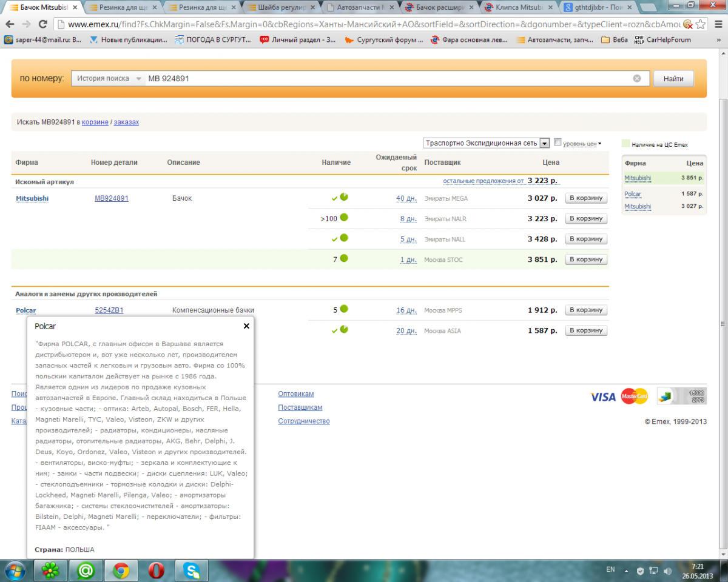Open the корзине link
This screenshot has height=582, width=728.
tap(95, 122)
